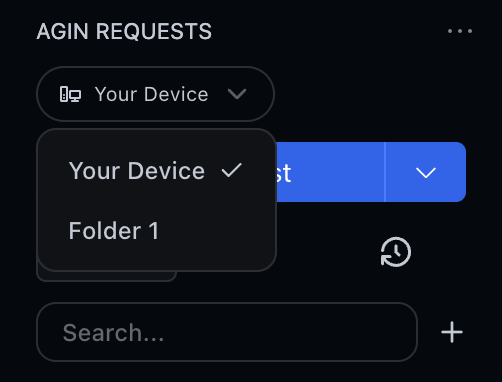
Task: Click the plus icon beside the search field
Action: 452,332
